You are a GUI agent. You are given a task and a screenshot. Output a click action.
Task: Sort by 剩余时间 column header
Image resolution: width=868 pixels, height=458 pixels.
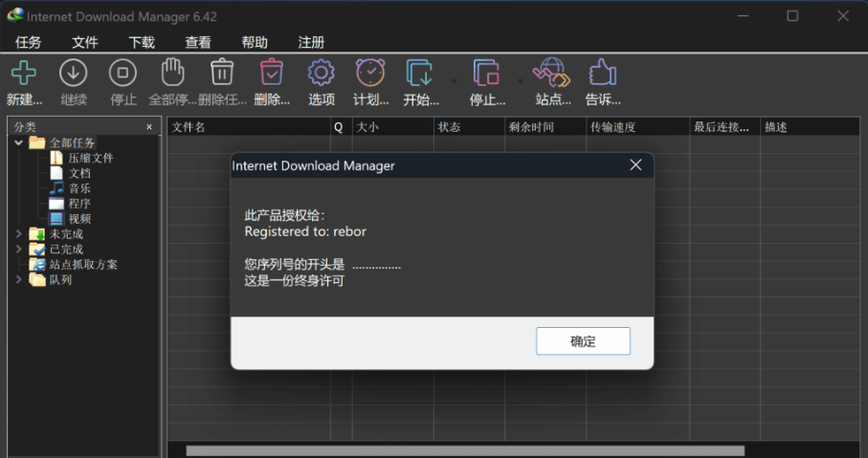point(545,127)
